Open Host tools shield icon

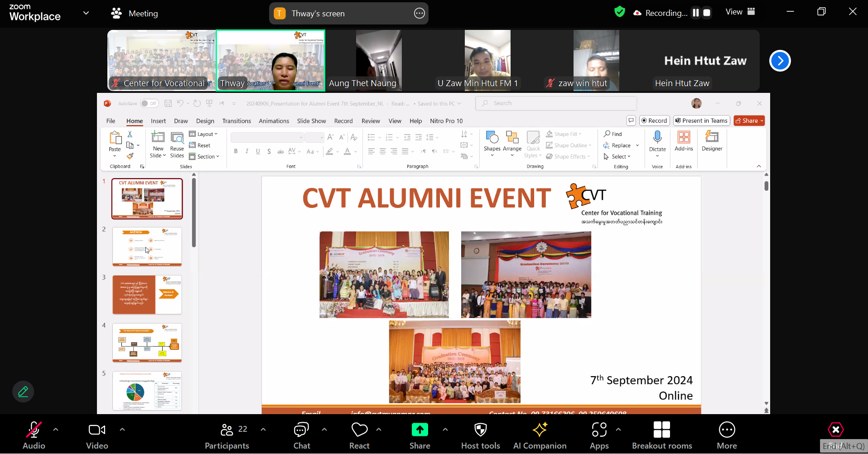(480, 430)
